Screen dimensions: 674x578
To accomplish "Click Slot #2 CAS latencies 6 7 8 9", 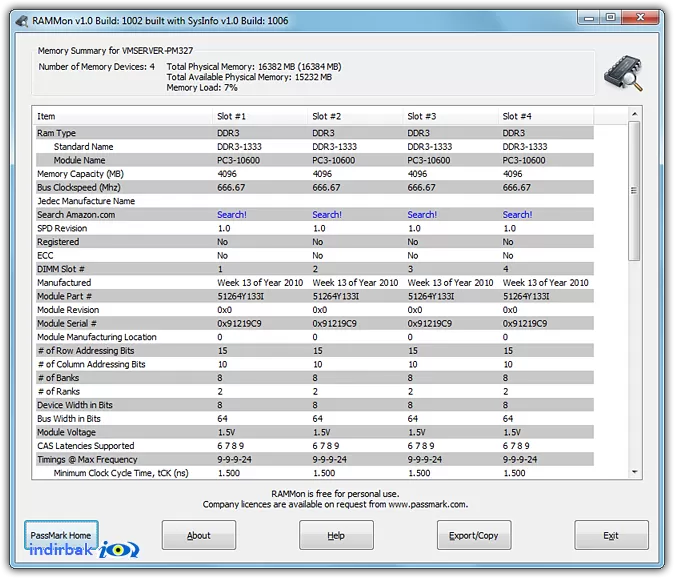I will point(326,446).
